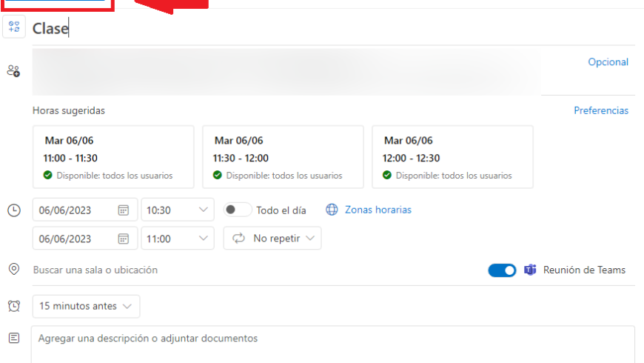Open the 'Zonas horarias' link
Viewport: 644px width, 363px height.
tap(378, 210)
